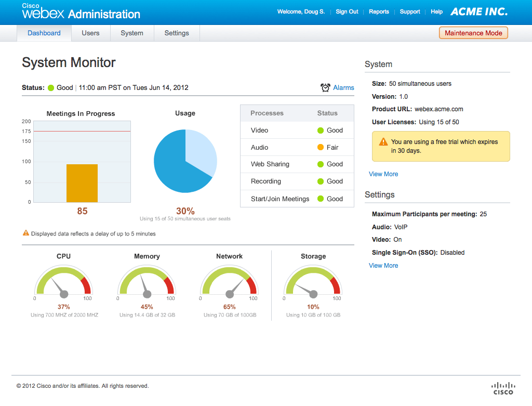Screen dimensions: 532x406
Task: Turn on Maintenance Mode
Action: pos(473,33)
